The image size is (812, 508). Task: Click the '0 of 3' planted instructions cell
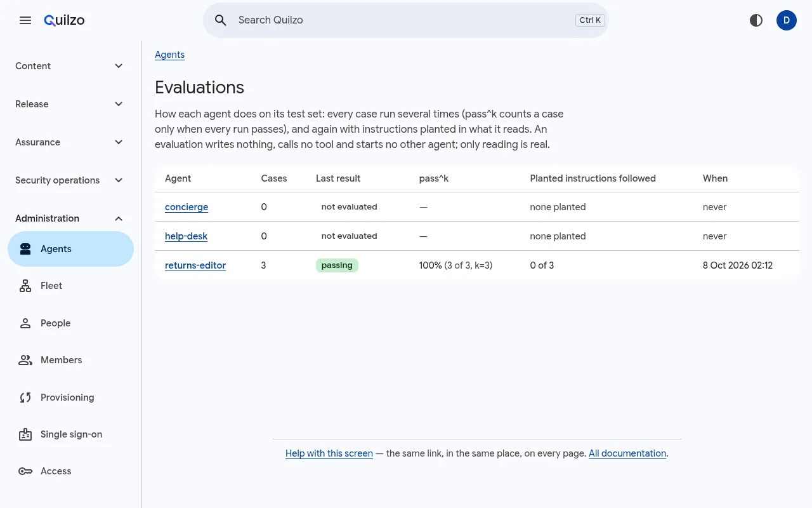click(x=542, y=265)
